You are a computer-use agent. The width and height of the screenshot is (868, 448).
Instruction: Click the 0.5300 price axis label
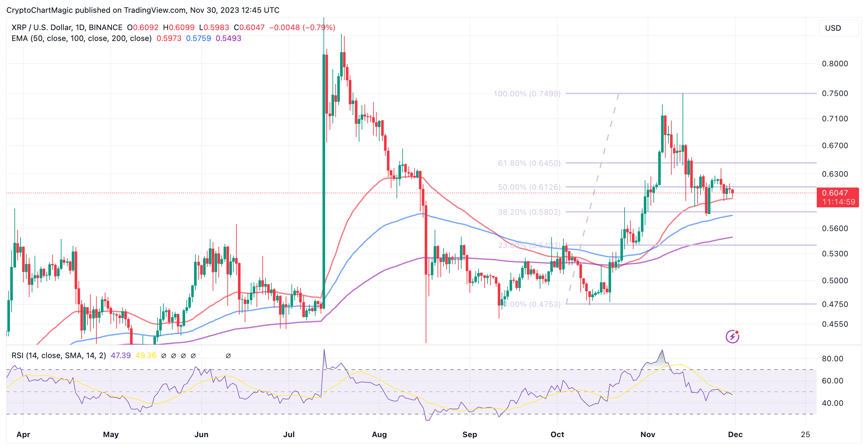(x=835, y=253)
